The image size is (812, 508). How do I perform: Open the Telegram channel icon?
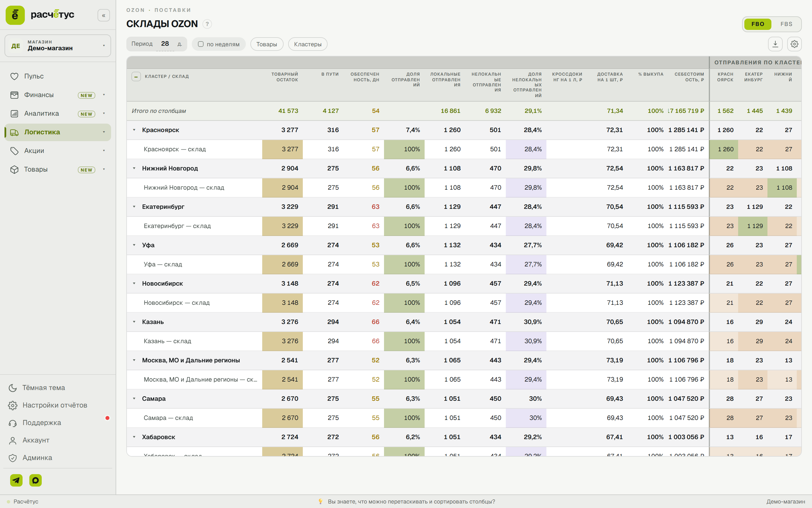pyautogui.click(x=16, y=480)
